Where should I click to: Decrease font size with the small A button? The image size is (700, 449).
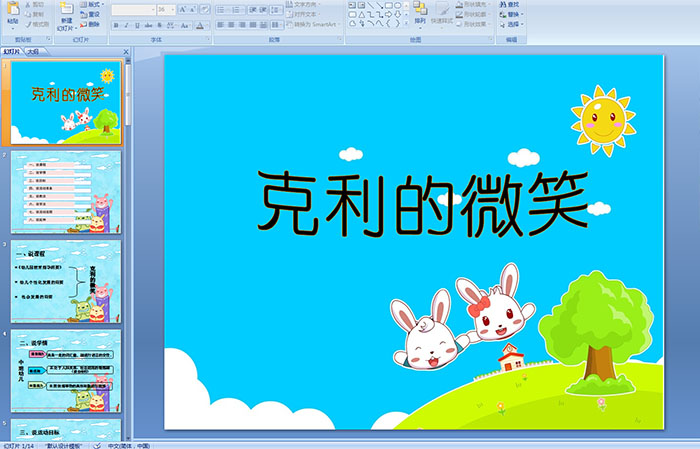click(x=193, y=10)
